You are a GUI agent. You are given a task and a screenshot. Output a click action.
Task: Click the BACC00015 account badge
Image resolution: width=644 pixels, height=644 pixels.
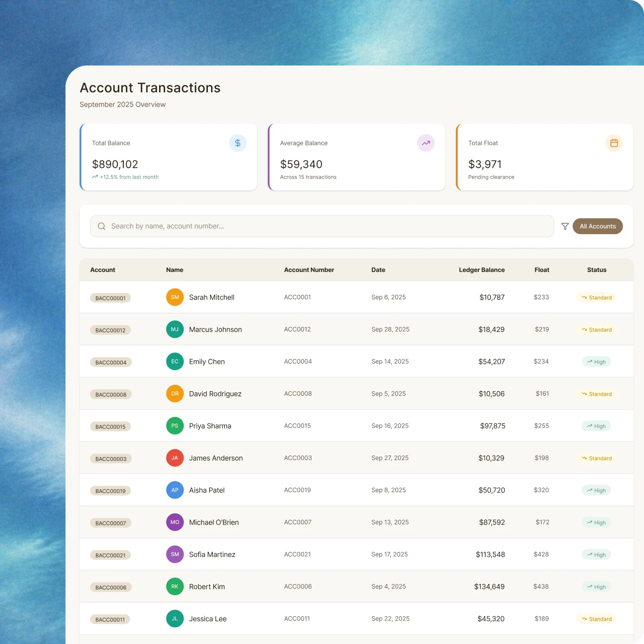pos(111,427)
